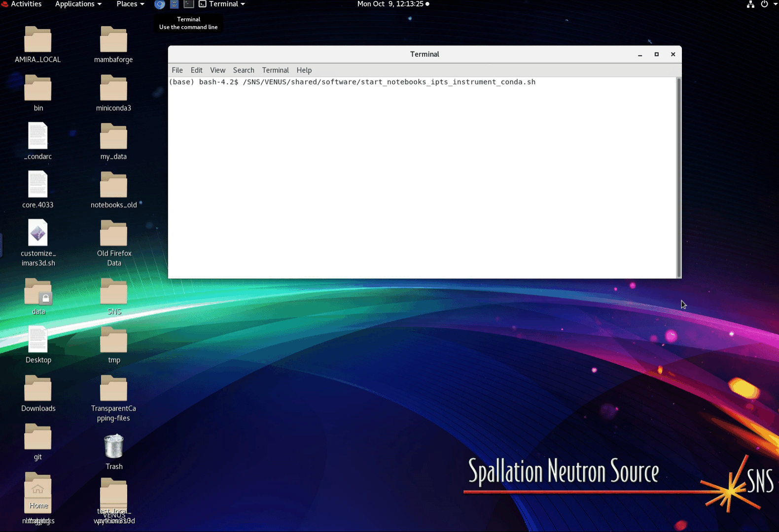Select the customize_imars3d.sh script file

click(x=38, y=233)
